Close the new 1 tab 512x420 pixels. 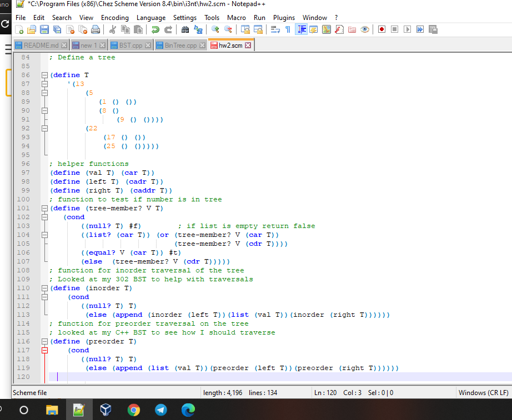click(x=102, y=45)
